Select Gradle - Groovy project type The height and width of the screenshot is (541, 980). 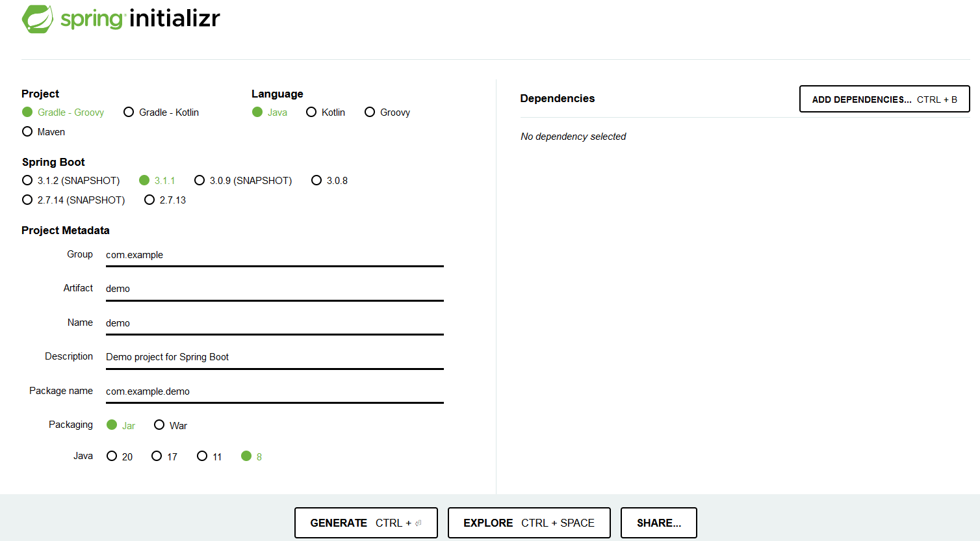[63, 112]
